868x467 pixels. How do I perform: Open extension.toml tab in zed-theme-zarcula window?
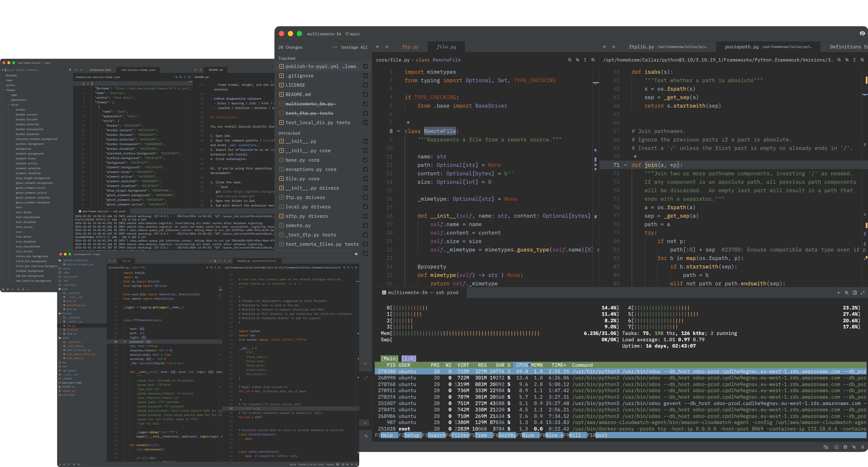(x=100, y=70)
